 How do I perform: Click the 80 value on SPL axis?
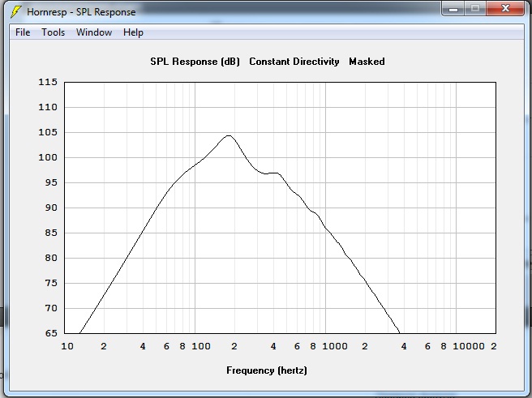point(51,258)
